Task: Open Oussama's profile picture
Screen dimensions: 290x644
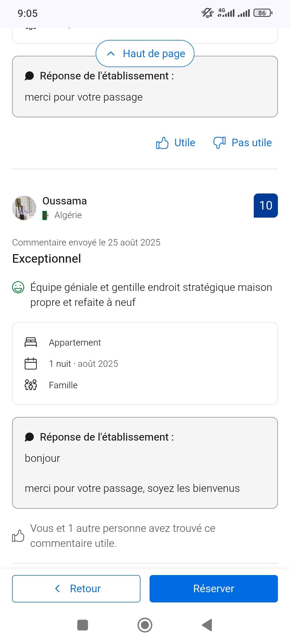Action: click(x=24, y=208)
